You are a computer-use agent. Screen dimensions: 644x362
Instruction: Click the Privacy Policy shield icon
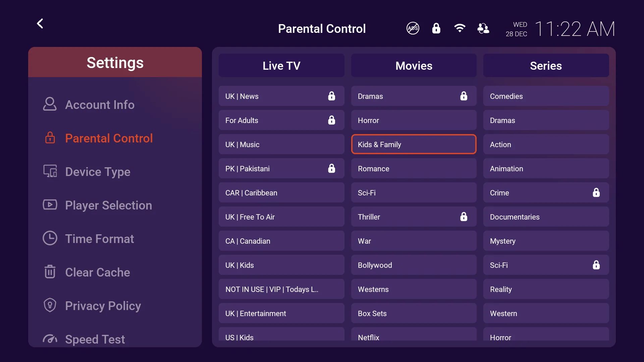[x=50, y=305]
